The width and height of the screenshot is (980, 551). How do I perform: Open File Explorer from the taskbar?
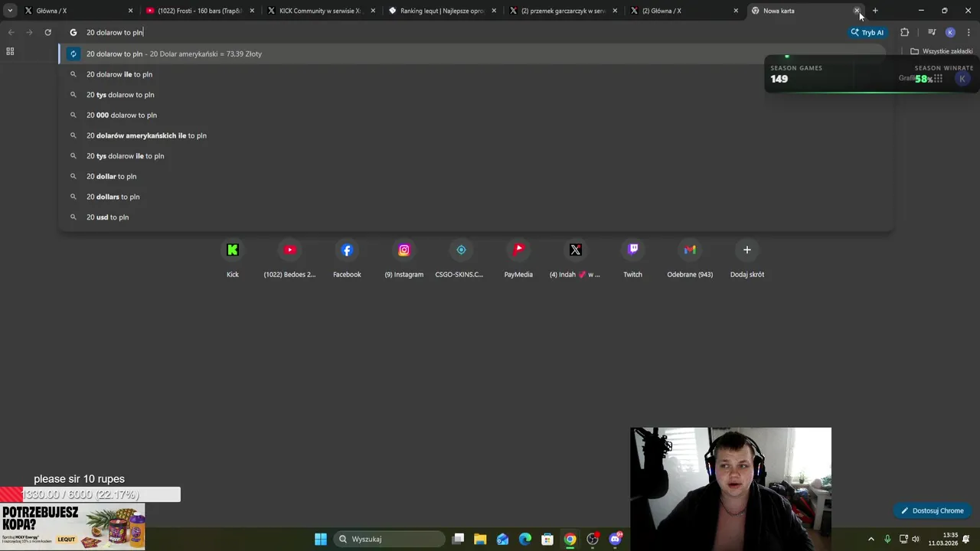click(x=480, y=539)
